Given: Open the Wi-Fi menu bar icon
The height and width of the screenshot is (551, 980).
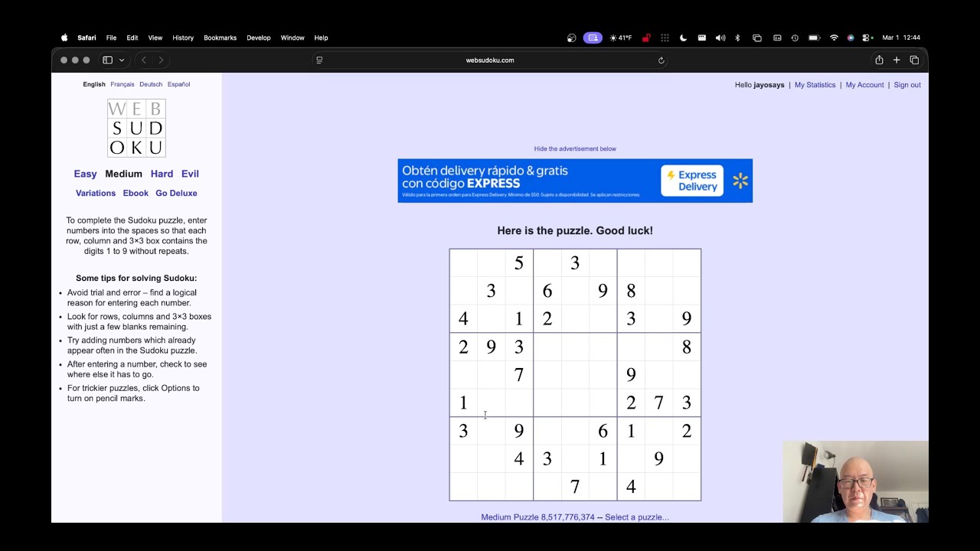Looking at the screenshot, I should (x=834, y=37).
